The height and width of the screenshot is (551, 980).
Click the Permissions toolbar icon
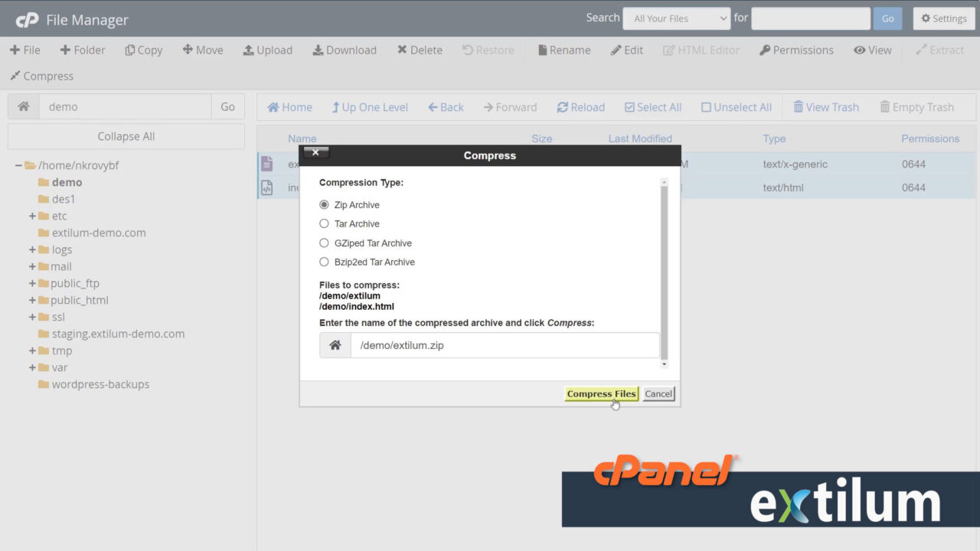click(x=796, y=50)
